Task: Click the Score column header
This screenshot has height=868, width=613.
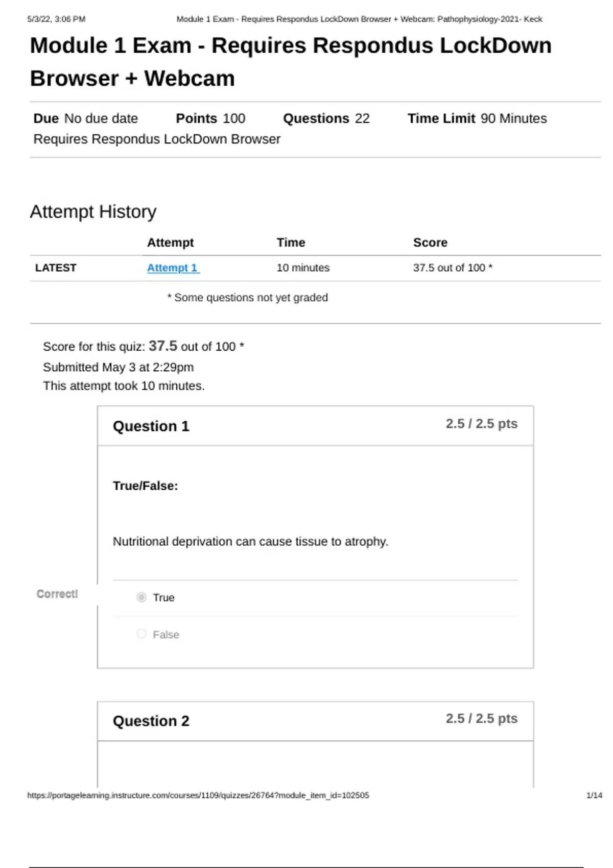Action: [x=430, y=243]
